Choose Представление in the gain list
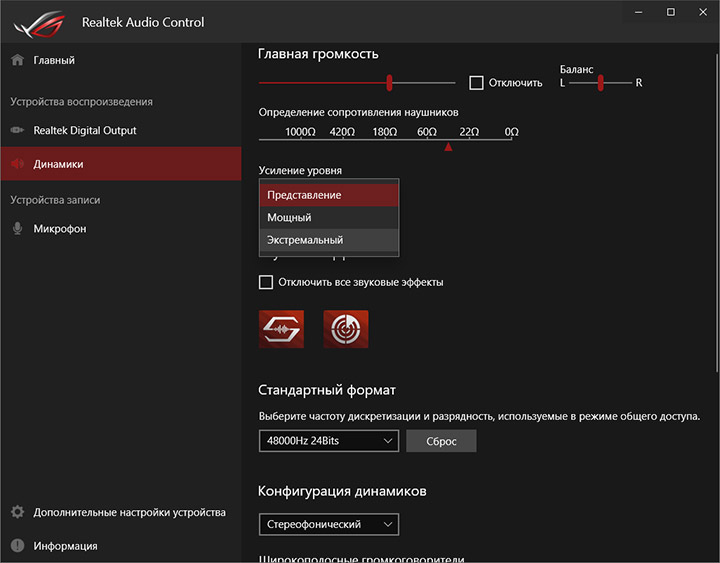The image size is (720, 563). (x=328, y=195)
